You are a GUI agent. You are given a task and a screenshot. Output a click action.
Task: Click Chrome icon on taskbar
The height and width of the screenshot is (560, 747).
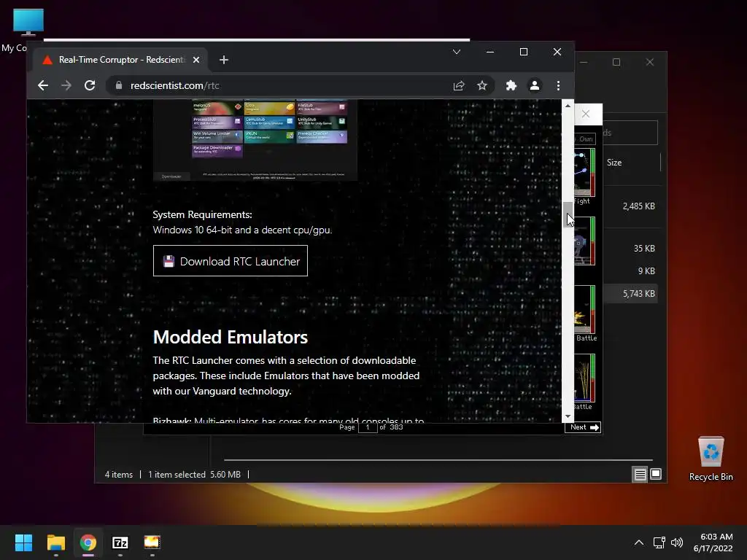point(88,542)
